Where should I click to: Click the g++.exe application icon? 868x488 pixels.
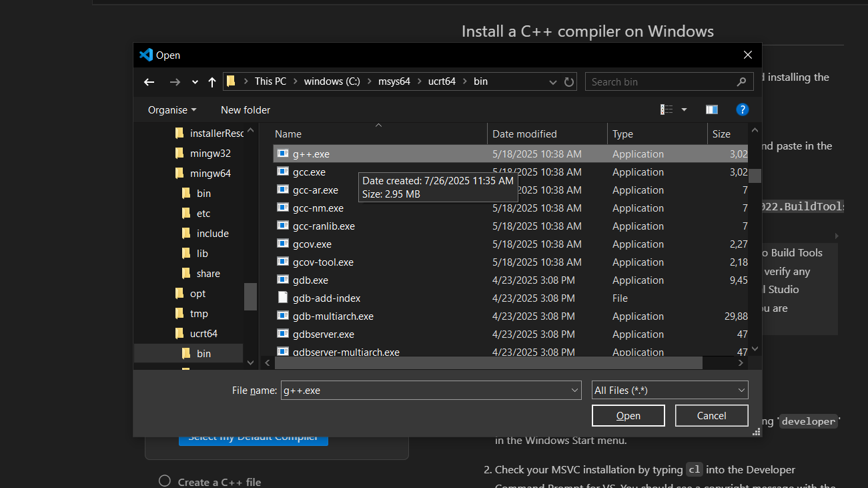coord(283,154)
